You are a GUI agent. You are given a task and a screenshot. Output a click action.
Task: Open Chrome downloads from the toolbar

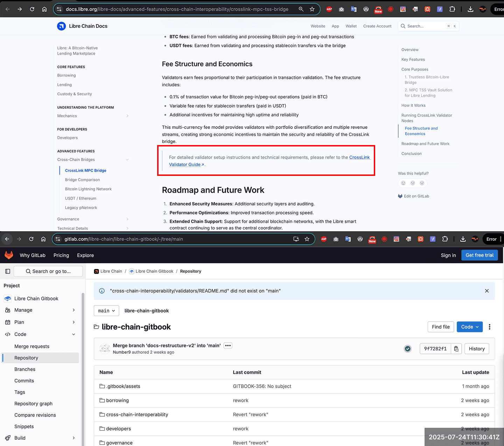(470, 9)
